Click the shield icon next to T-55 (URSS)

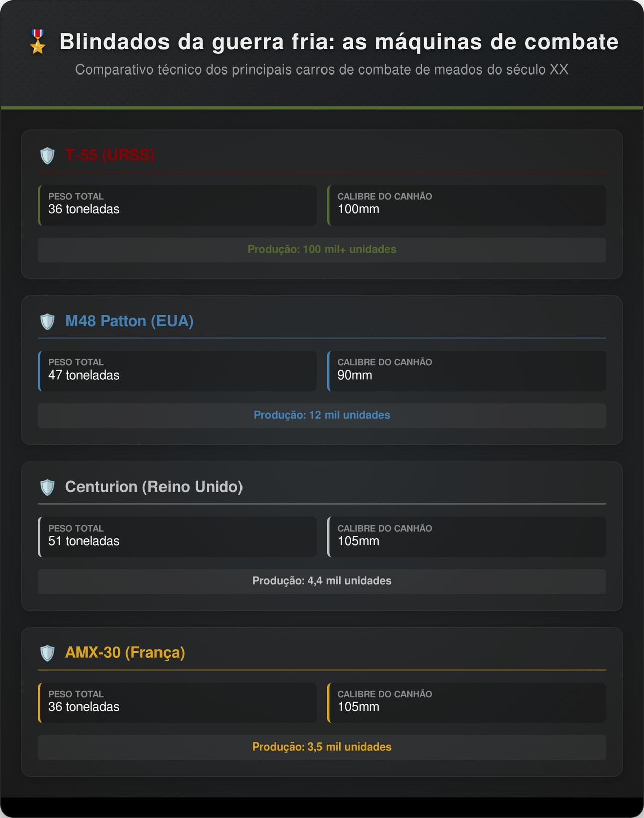click(47, 156)
